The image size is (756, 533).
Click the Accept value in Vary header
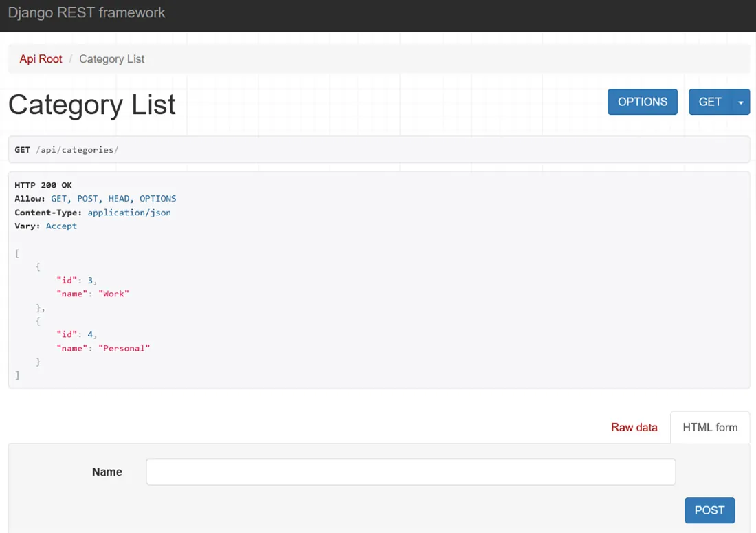(61, 226)
